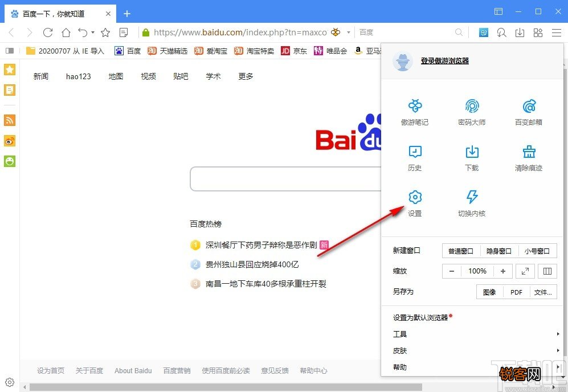Image resolution: width=568 pixels, height=392 pixels.
Task: Open a new tab with plus button
Action: coord(127,14)
